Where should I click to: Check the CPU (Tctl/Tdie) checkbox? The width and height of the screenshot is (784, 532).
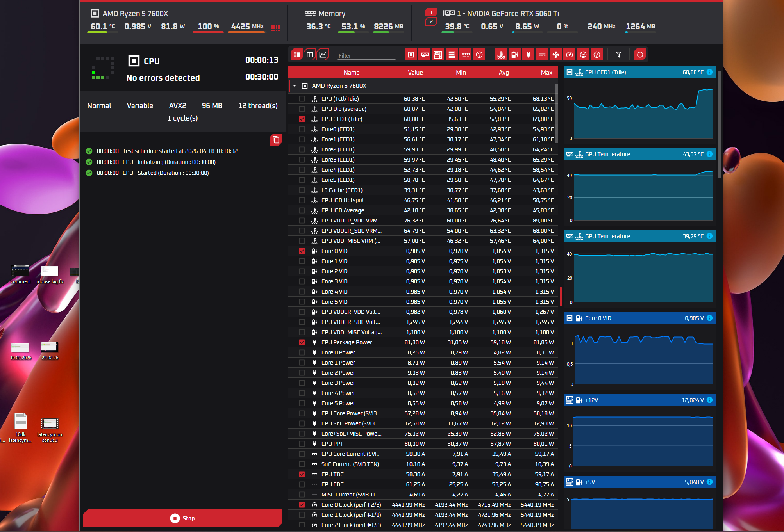302,99
